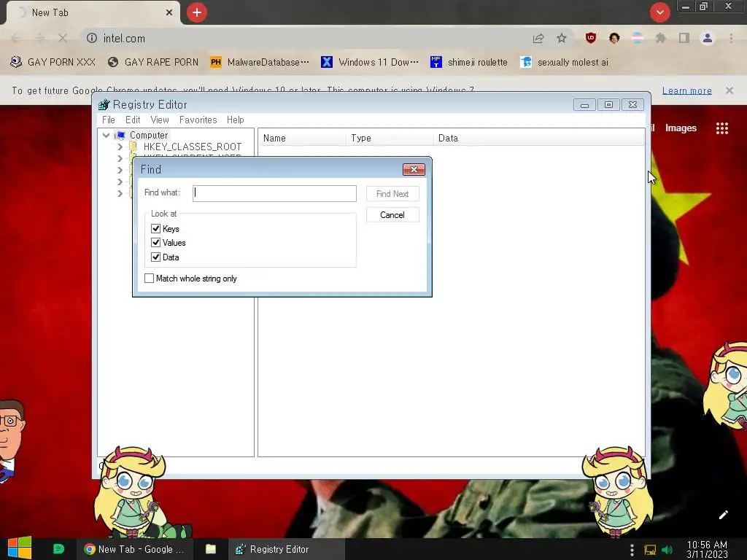Switch to Chrome from taskbar

tap(134, 549)
